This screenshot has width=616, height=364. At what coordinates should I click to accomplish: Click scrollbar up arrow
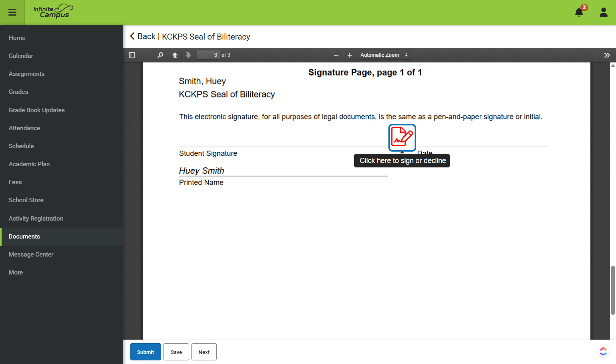613,66
